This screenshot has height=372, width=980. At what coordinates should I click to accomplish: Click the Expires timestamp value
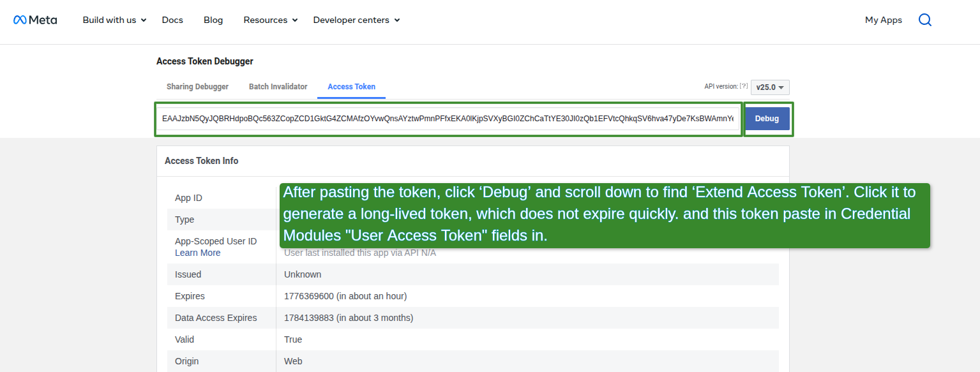345,296
